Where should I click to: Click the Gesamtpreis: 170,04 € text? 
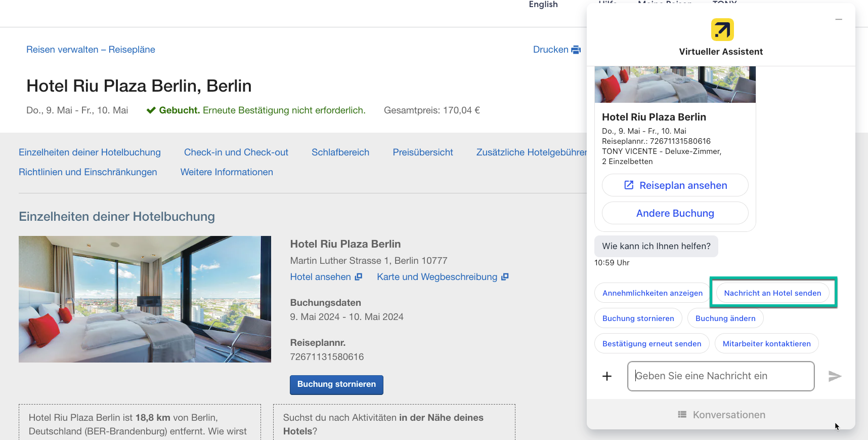(432, 110)
